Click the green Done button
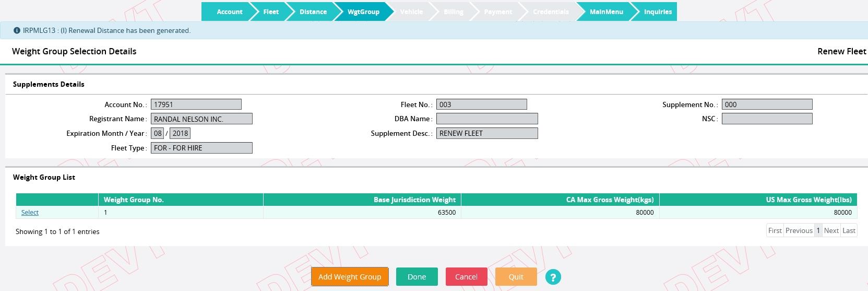Viewport: 868px width, 291px height. (x=417, y=277)
